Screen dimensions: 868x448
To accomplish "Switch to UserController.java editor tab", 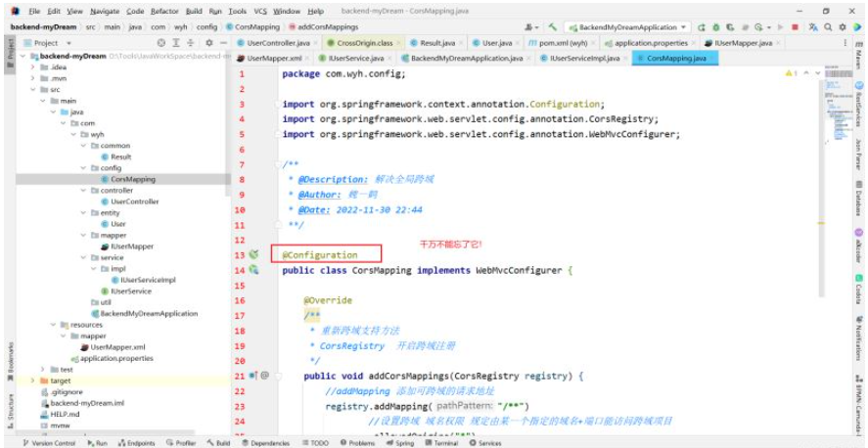I will (281, 43).
